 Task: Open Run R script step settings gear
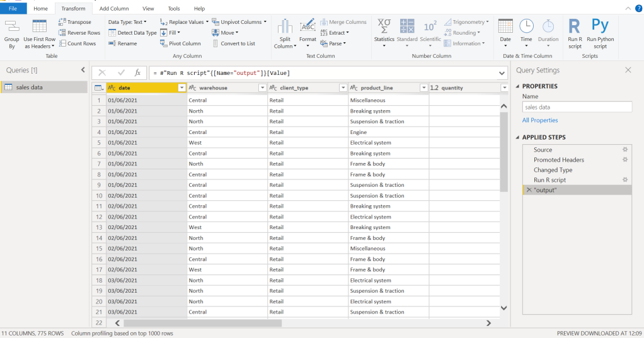[x=624, y=179]
